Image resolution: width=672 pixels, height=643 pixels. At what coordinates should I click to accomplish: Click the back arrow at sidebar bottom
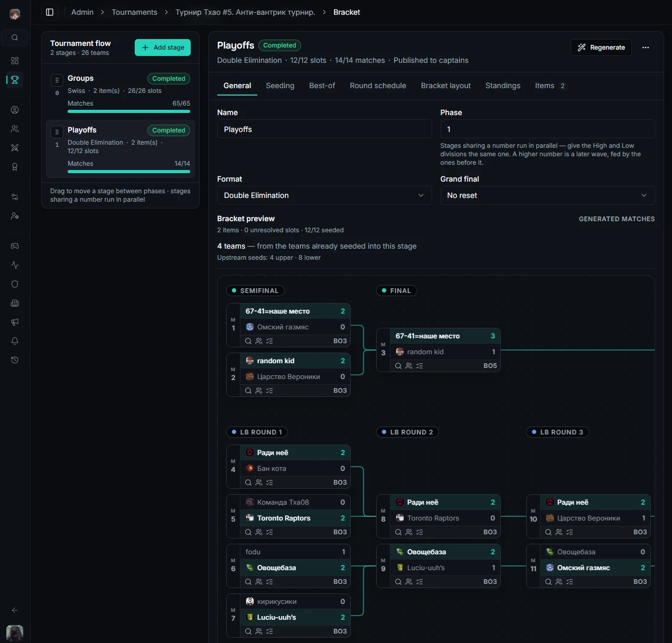click(15, 610)
